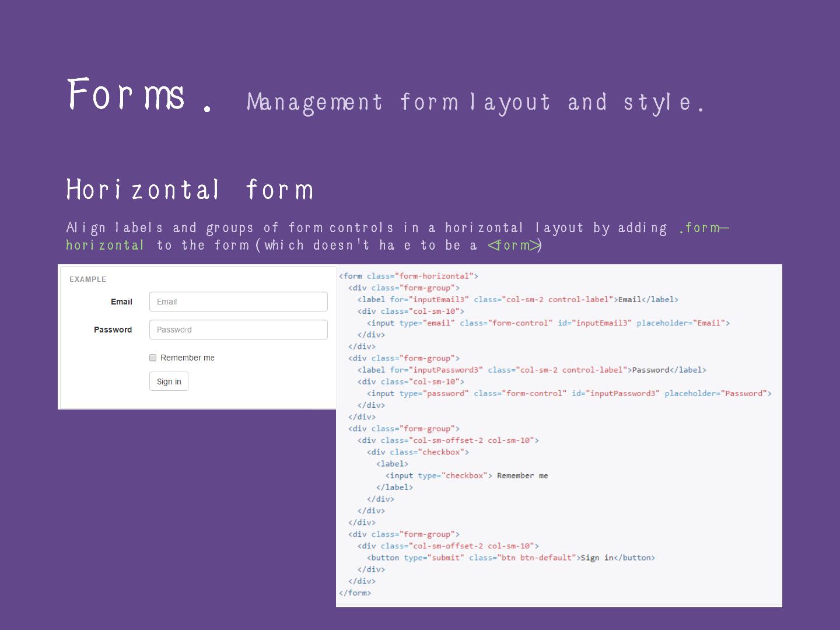The height and width of the screenshot is (630, 840).
Task: Click the form class="form-horizontal" code line
Action: [408, 276]
